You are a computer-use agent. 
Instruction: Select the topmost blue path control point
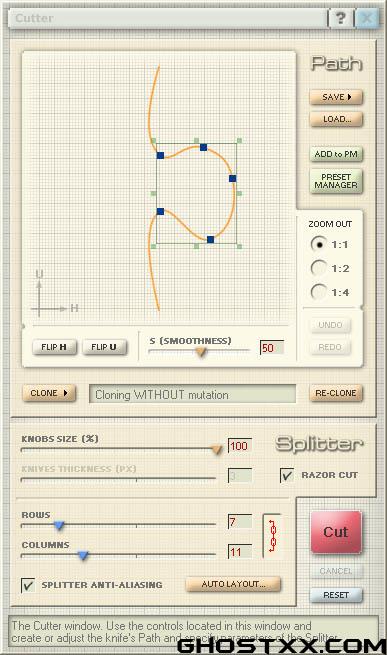click(204, 147)
